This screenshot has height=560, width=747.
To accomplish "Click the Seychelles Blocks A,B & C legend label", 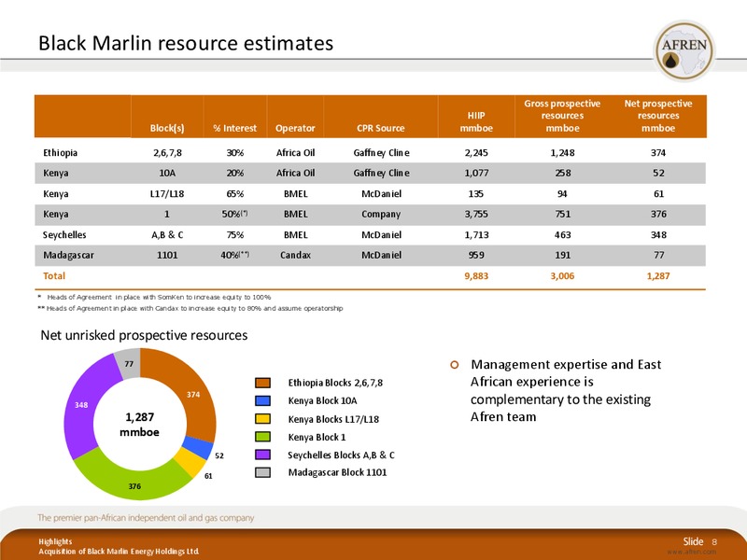I will pos(341,455).
